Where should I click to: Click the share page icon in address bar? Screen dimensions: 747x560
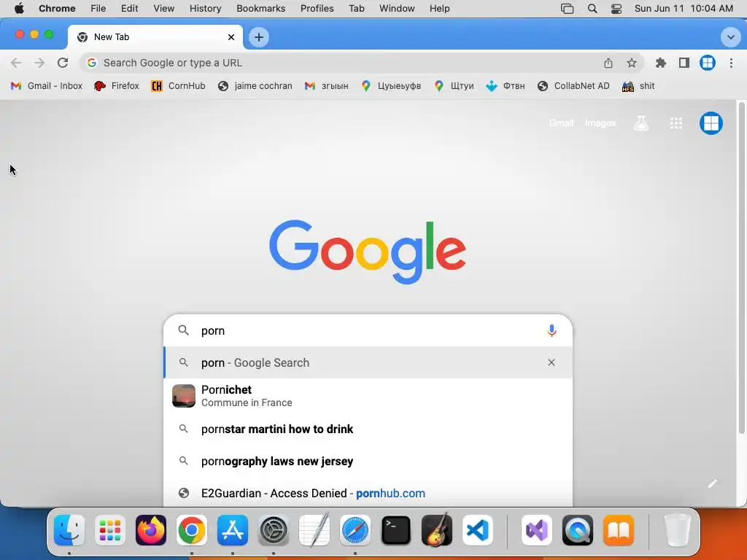pyautogui.click(x=608, y=63)
